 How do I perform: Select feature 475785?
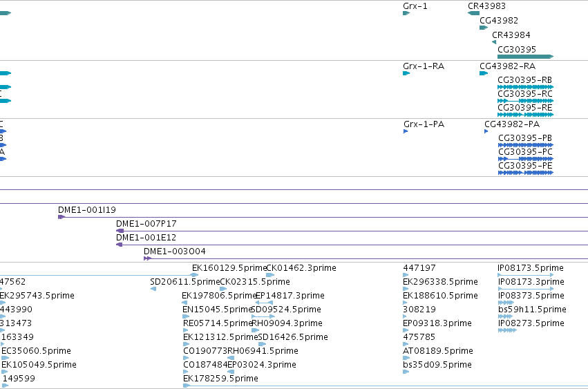[405, 344]
